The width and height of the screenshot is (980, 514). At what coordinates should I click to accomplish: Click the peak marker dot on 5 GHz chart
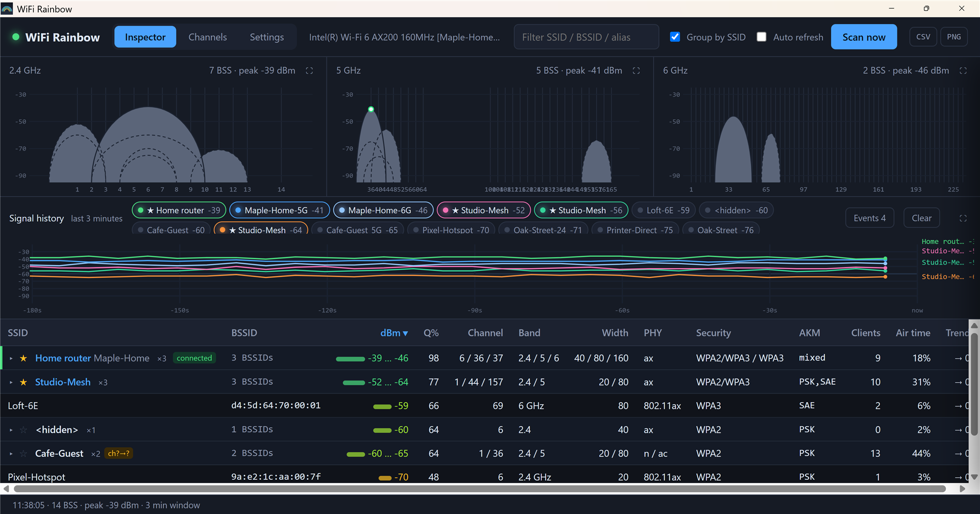[x=371, y=109]
